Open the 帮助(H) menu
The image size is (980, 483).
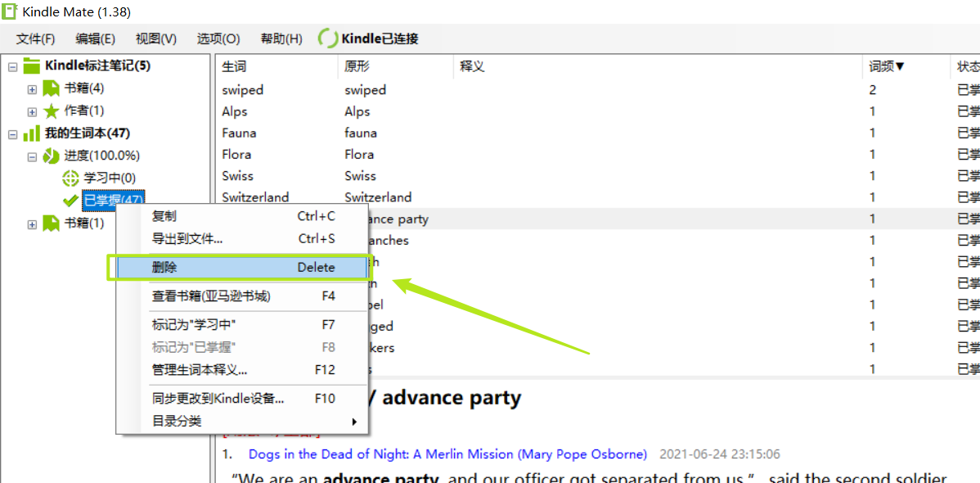(281, 38)
